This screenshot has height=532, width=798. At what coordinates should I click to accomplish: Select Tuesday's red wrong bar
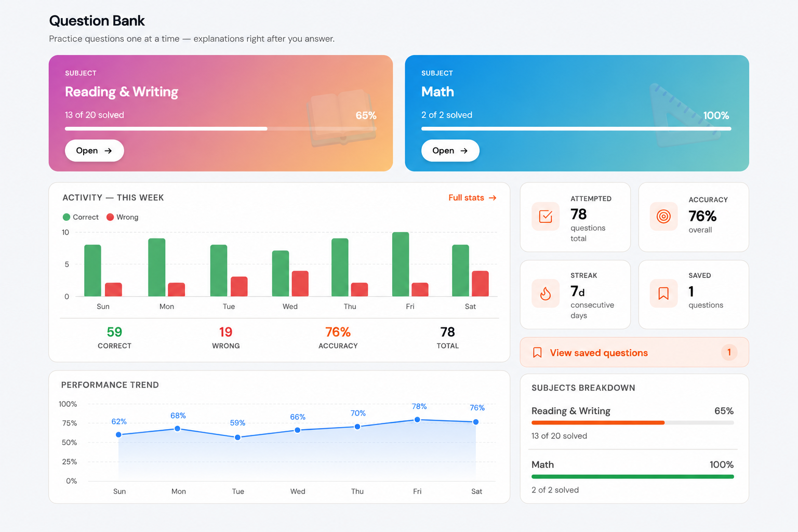[239, 287]
